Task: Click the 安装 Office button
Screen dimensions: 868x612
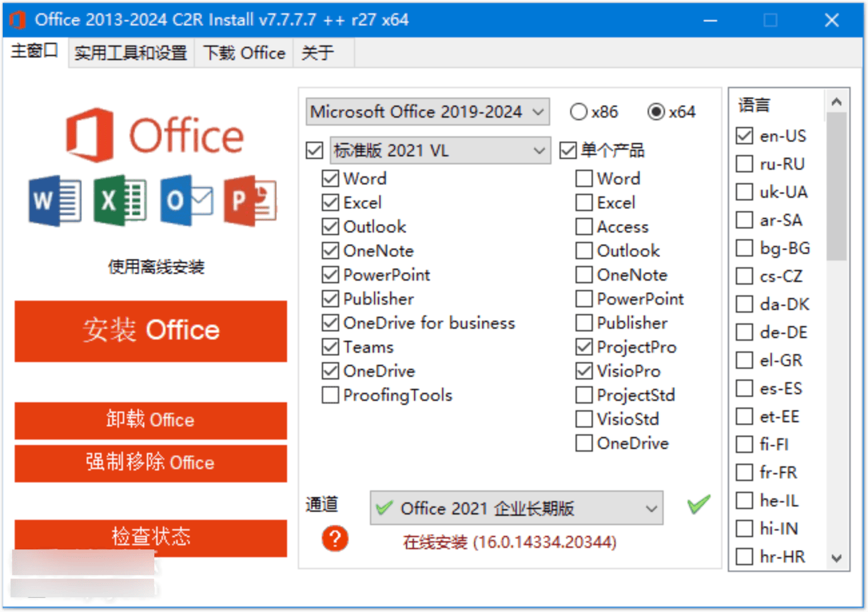Action: pyautogui.click(x=151, y=331)
